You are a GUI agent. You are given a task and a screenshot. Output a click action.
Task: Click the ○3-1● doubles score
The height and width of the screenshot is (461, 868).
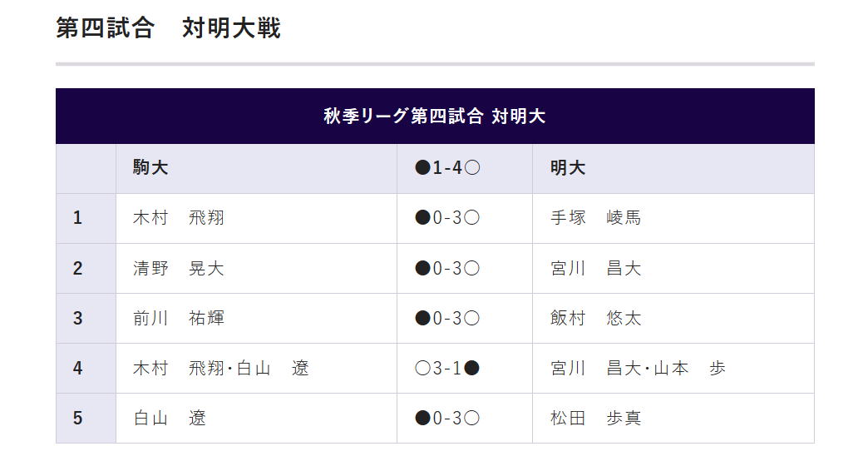[447, 368]
